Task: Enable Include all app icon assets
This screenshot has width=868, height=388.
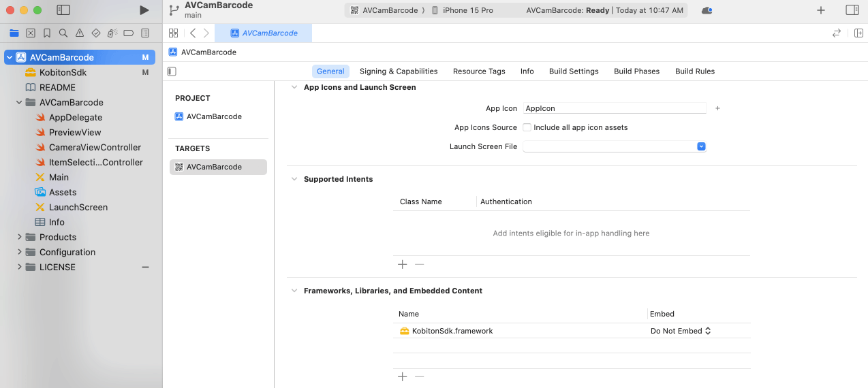Action: pos(527,127)
